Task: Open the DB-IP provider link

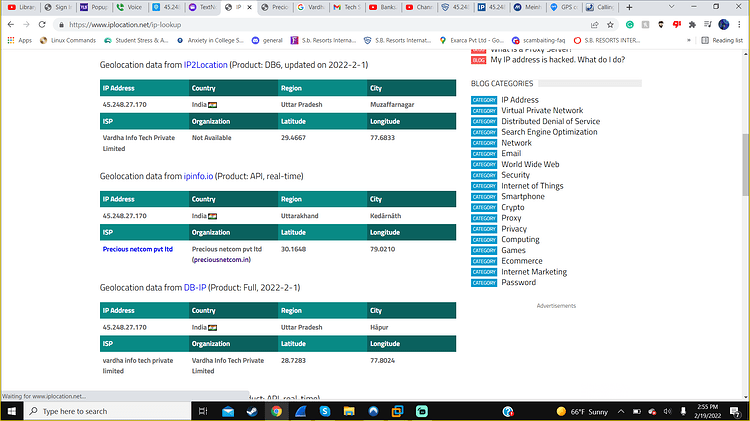Action: pos(195,288)
